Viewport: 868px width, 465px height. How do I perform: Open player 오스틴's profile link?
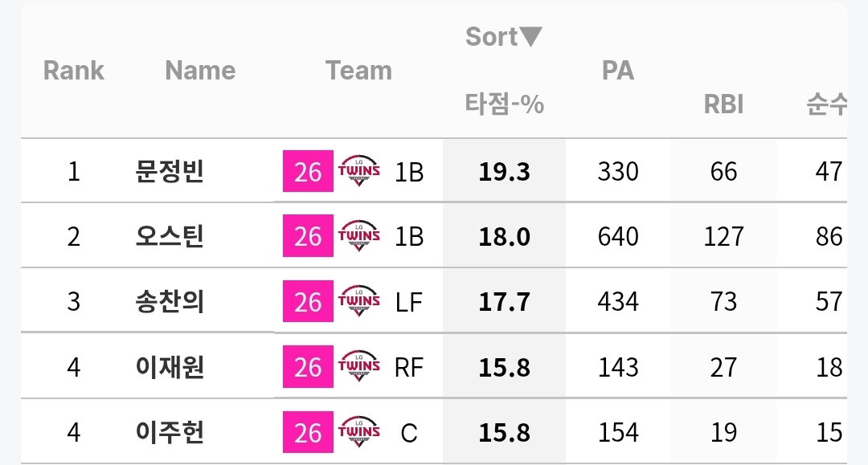(x=170, y=236)
